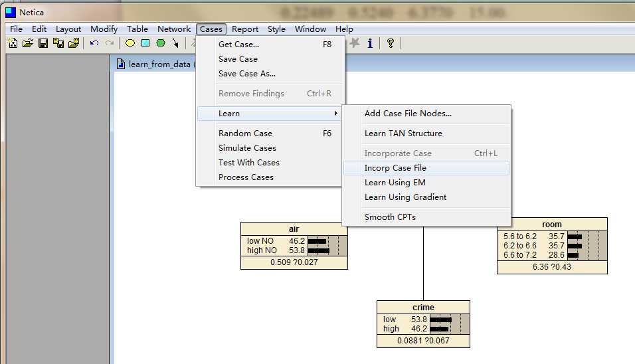Select Smooth CPTs option
The width and height of the screenshot is (635, 364).
[426, 217]
